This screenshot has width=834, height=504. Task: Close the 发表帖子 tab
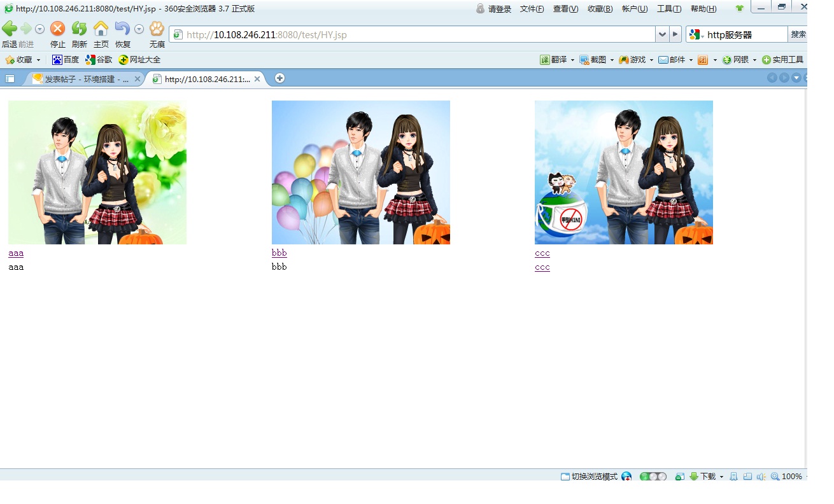coord(137,79)
